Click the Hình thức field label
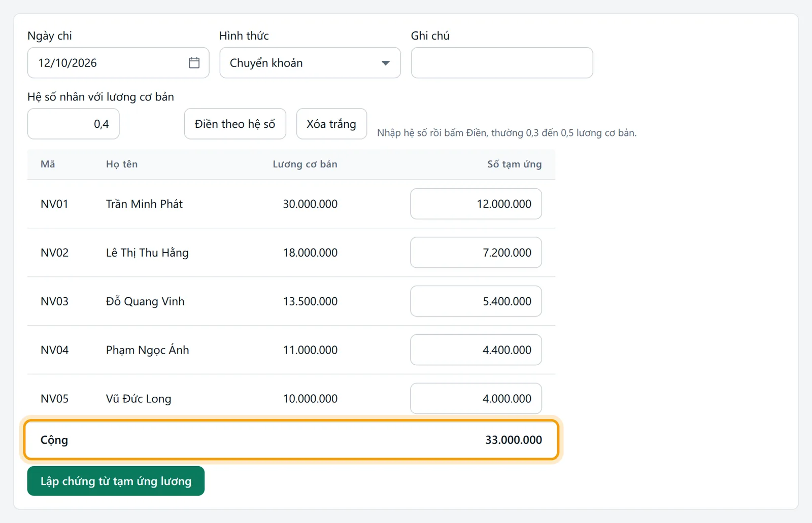Viewport: 812px width, 523px height. (244, 36)
